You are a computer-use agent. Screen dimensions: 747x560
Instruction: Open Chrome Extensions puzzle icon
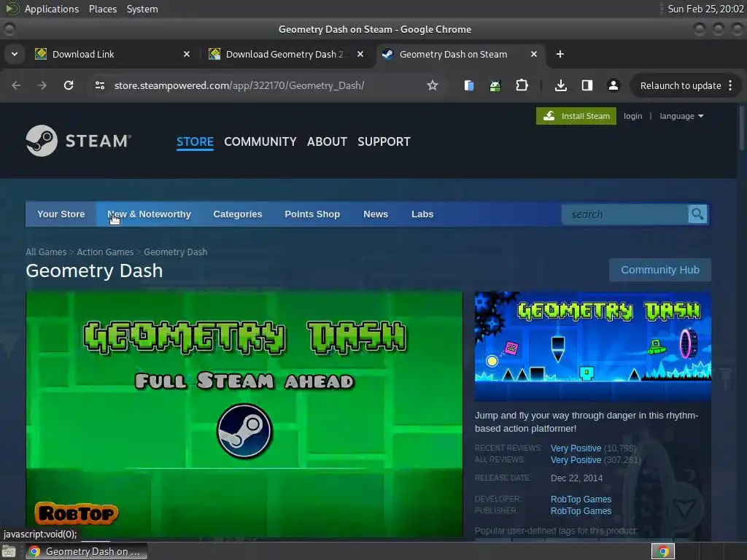tap(522, 85)
